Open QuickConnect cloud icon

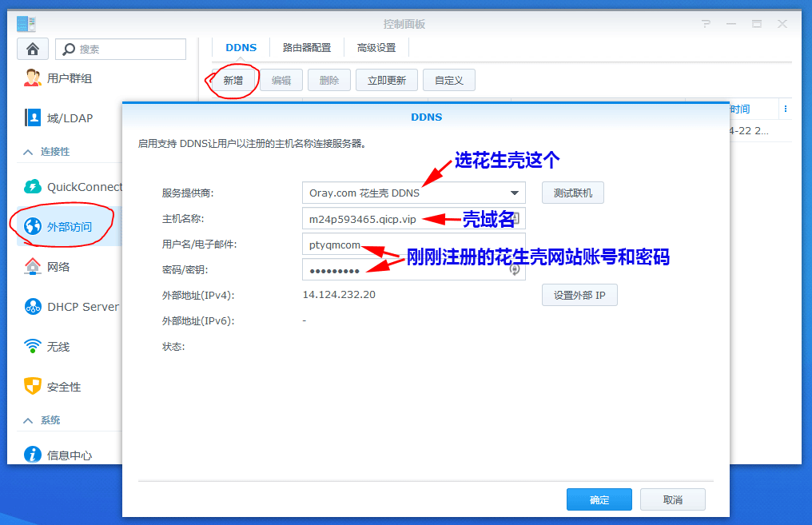coord(33,186)
